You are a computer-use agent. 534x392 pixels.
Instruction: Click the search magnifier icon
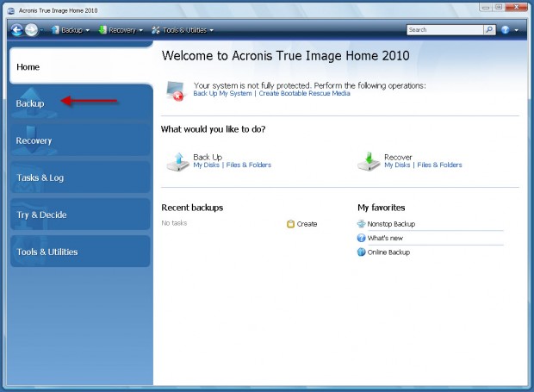coord(489,29)
